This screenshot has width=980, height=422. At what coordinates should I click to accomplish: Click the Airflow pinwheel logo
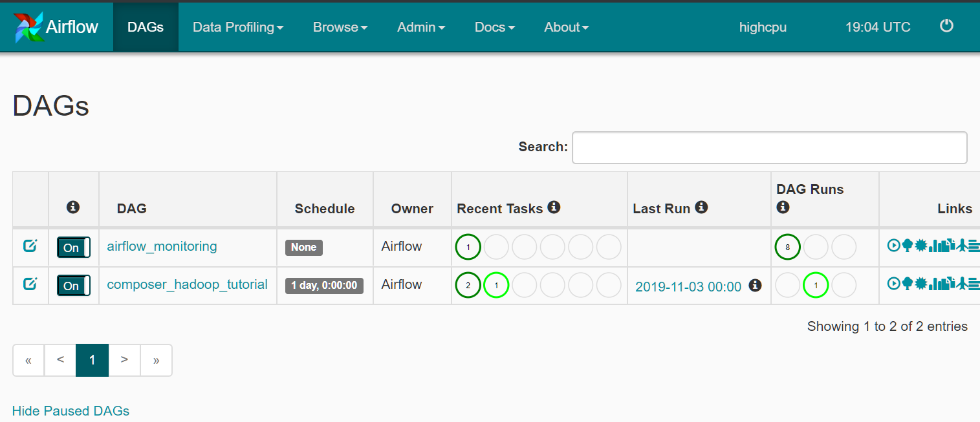[29, 27]
